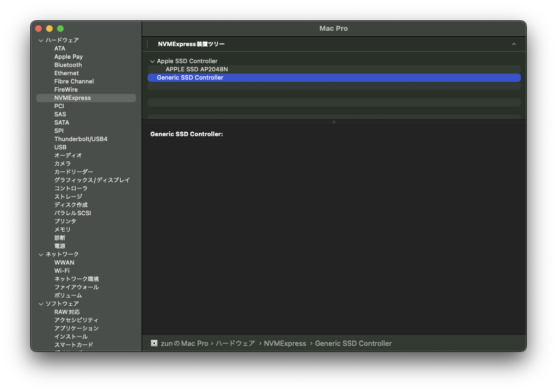
Task: Open Thunderbolt/USB4 section
Action: click(x=81, y=139)
